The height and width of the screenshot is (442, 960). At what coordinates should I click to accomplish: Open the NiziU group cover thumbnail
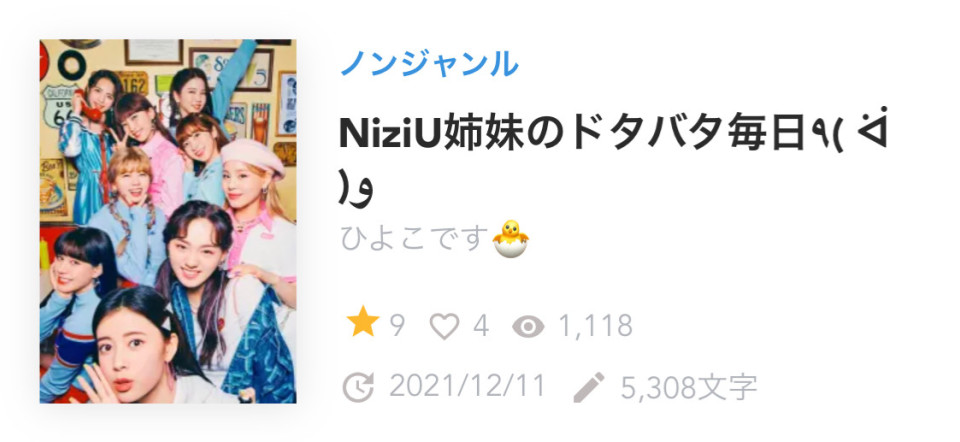pos(168,221)
